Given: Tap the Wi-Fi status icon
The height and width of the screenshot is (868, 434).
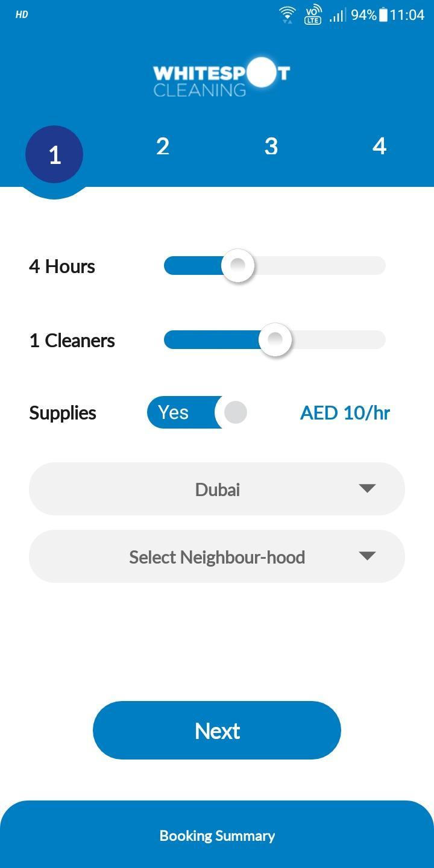Looking at the screenshot, I should pyautogui.click(x=288, y=14).
